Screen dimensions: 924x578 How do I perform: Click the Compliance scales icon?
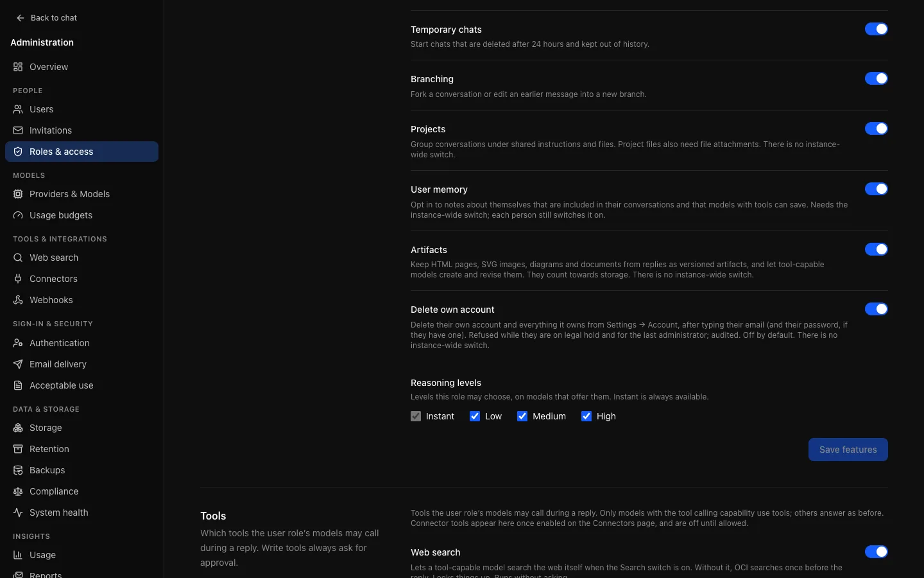tap(18, 491)
